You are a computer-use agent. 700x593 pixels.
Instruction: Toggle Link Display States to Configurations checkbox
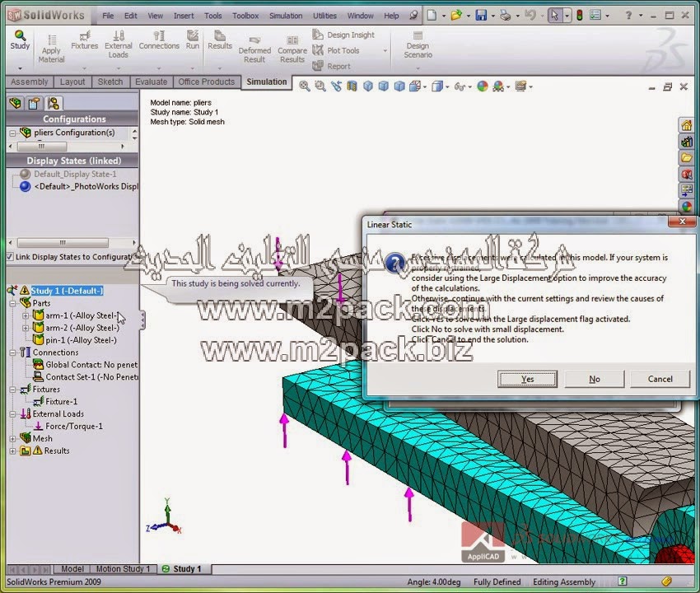click(10, 257)
